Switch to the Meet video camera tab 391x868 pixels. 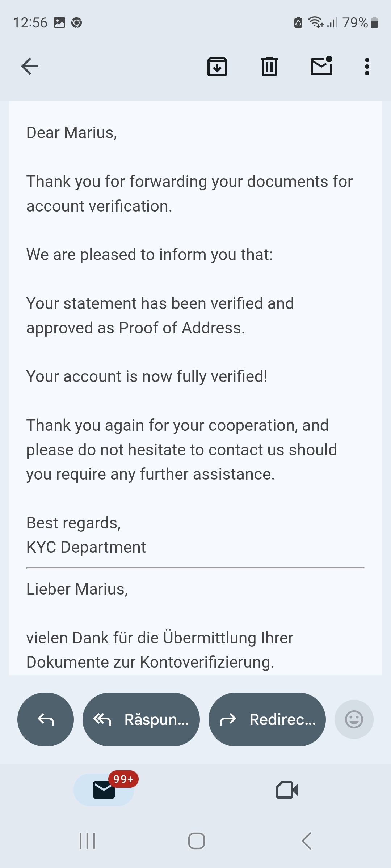coord(287,790)
